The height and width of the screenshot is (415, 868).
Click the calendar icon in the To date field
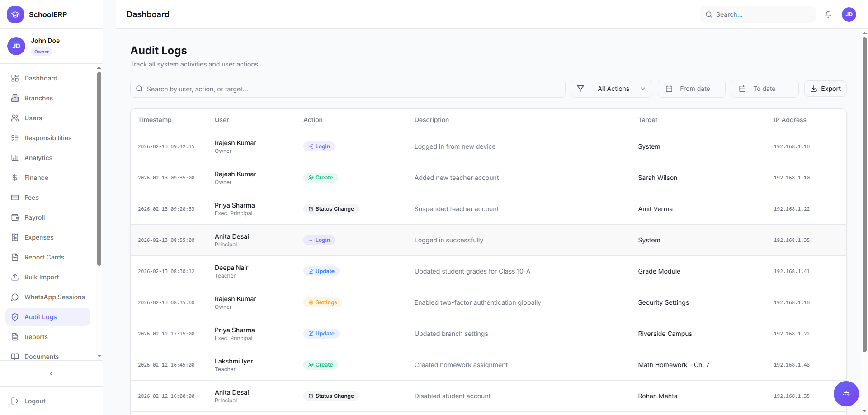coord(742,89)
